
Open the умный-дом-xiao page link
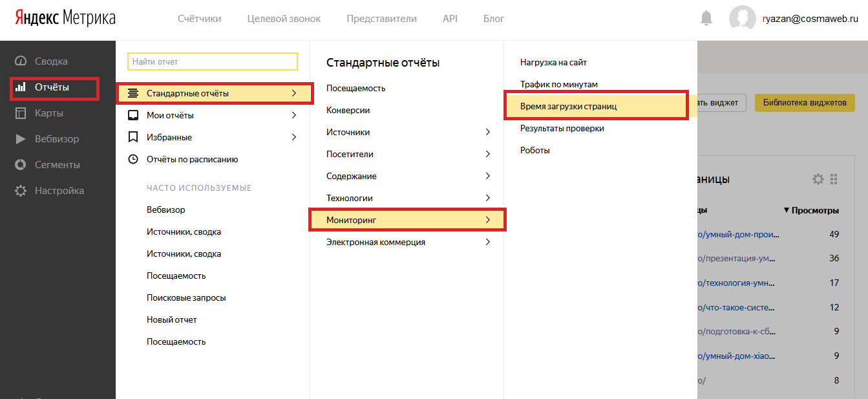pyautogui.click(x=737, y=356)
